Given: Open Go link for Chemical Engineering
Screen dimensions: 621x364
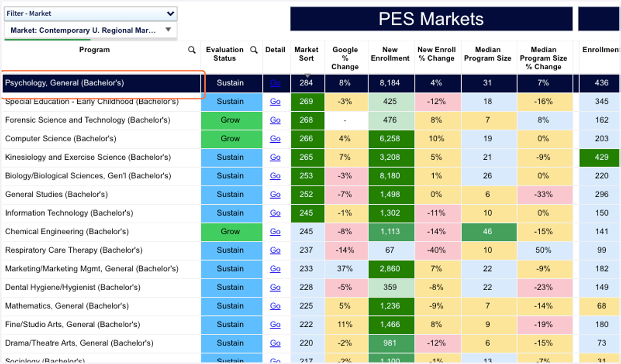Looking at the screenshot, I should 275,232.
